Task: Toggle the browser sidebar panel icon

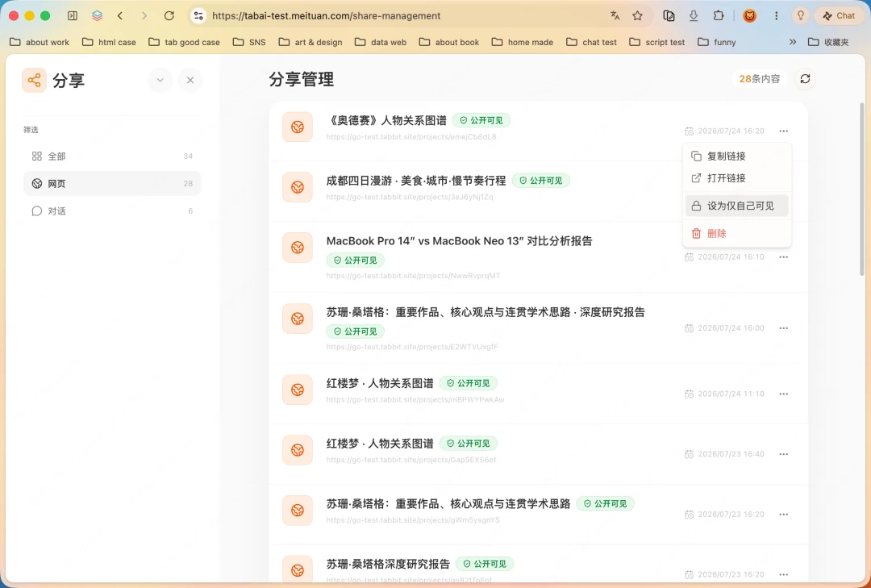Action: click(x=73, y=15)
